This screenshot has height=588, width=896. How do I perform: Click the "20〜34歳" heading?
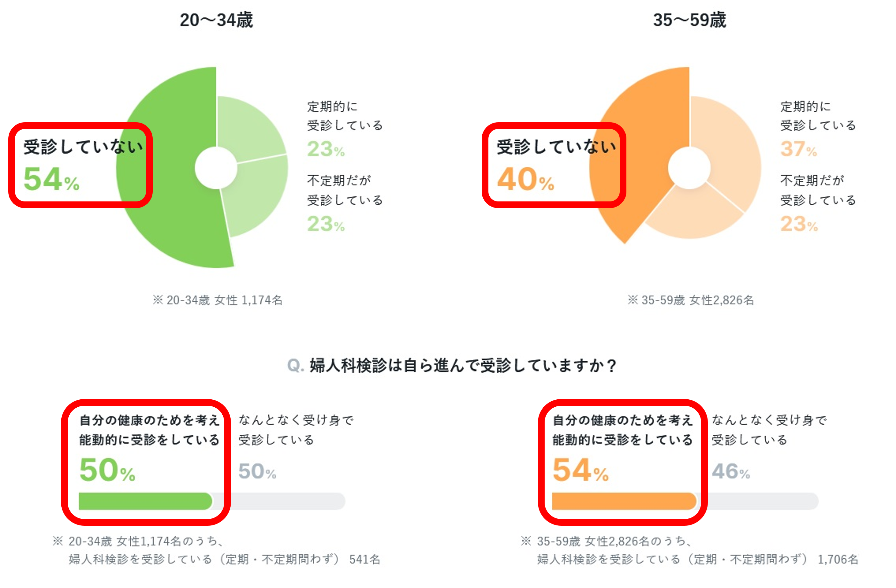point(216,20)
